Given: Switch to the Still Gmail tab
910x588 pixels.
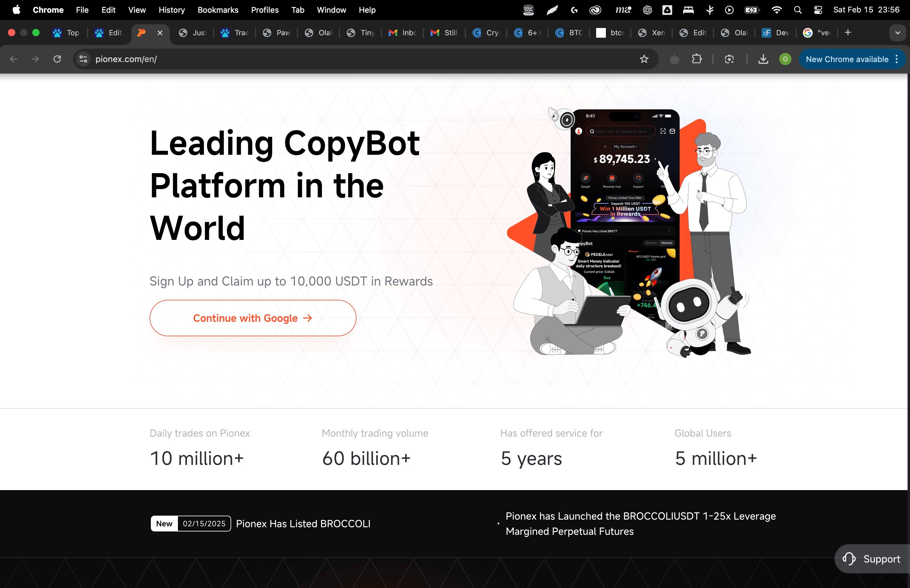Looking at the screenshot, I should click(x=444, y=33).
